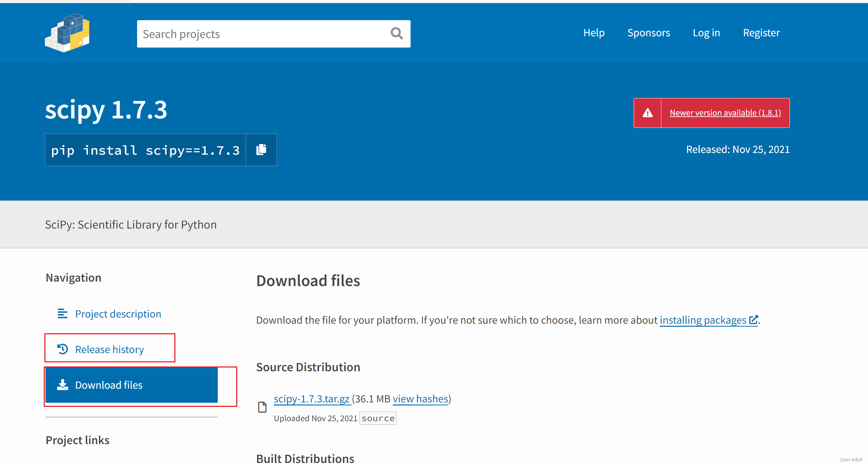The width and height of the screenshot is (868, 465).
Task: Open the Sponsors page
Action: 649,33
